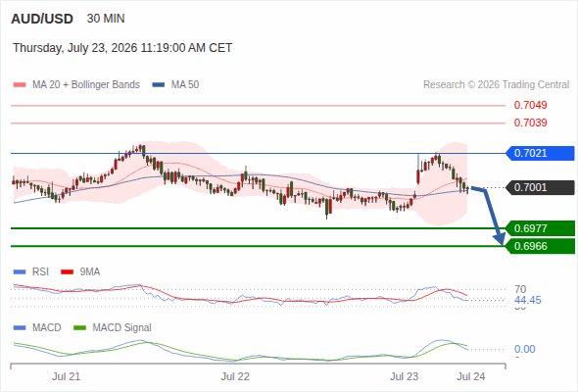Screen dimensions: 578x392
Task: Select the 0.6966 support price label
Action: pyautogui.click(x=540, y=246)
